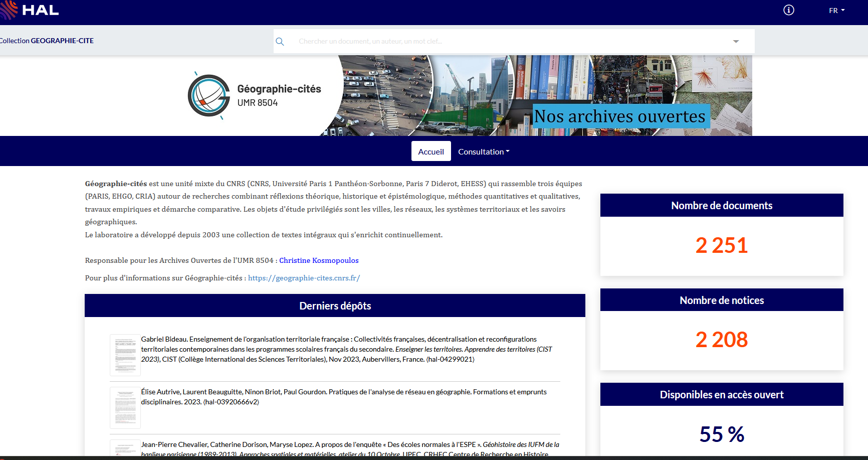Click the HAL logo in the header

pyautogui.click(x=30, y=10)
